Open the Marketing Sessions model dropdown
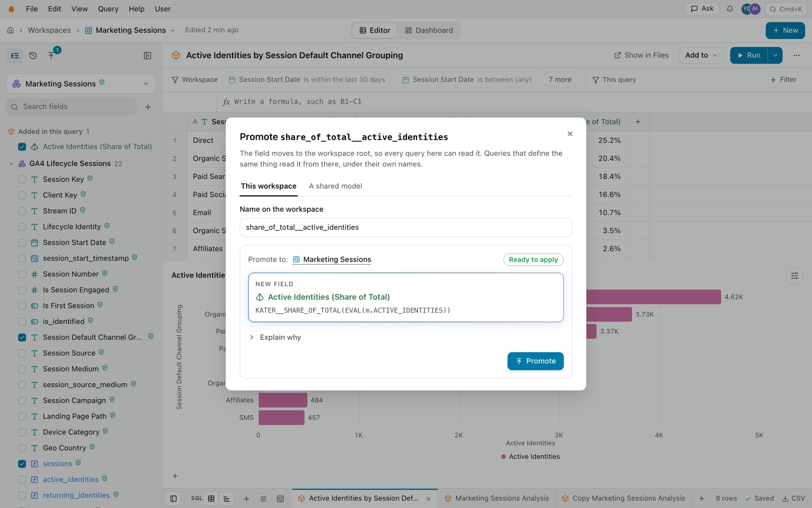The image size is (812, 508). coord(81,84)
